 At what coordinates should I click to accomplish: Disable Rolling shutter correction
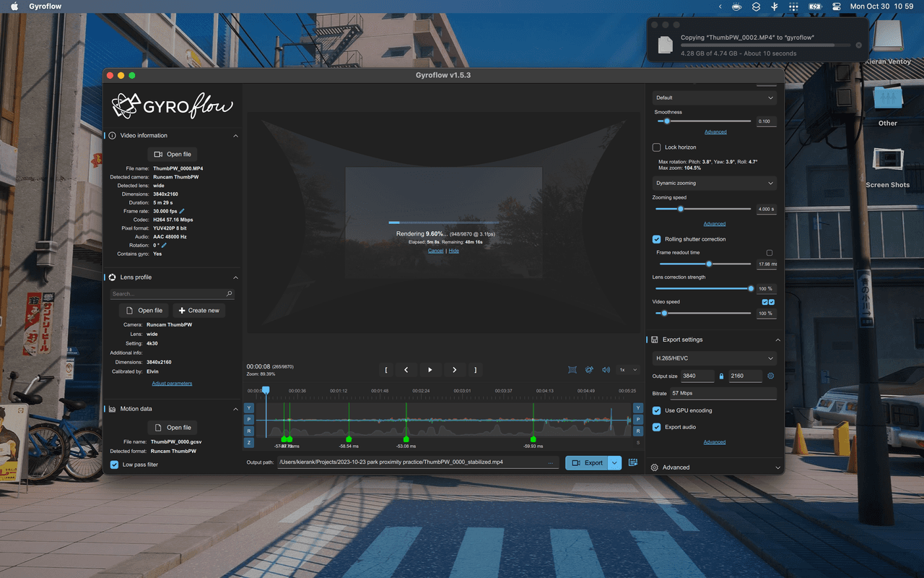(657, 239)
